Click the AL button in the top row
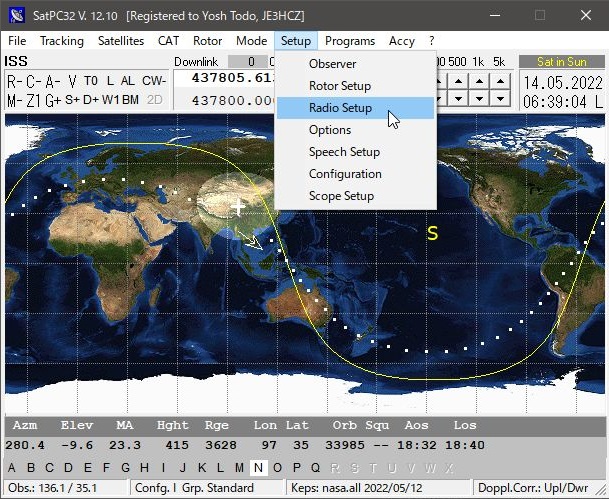This screenshot has height=499, width=609. (128, 80)
